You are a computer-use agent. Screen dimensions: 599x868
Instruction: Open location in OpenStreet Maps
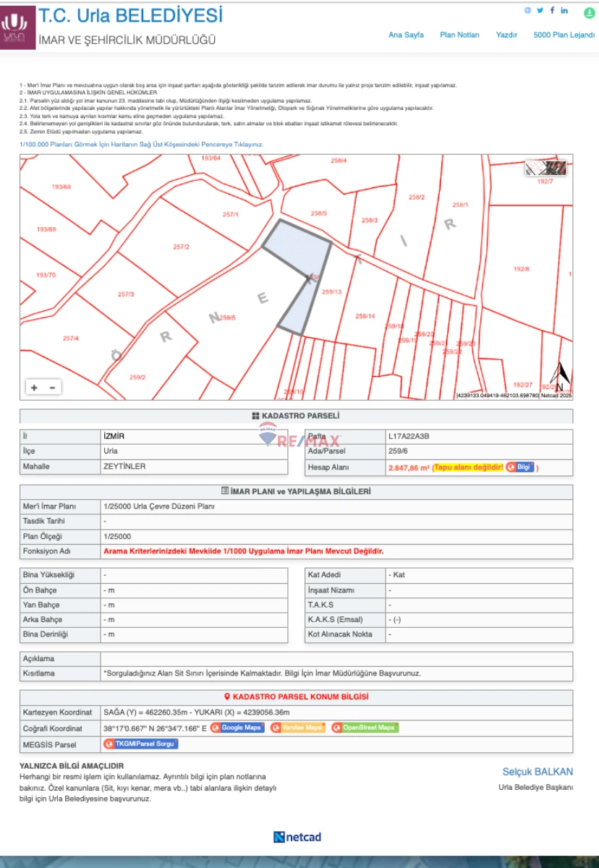coord(365,728)
